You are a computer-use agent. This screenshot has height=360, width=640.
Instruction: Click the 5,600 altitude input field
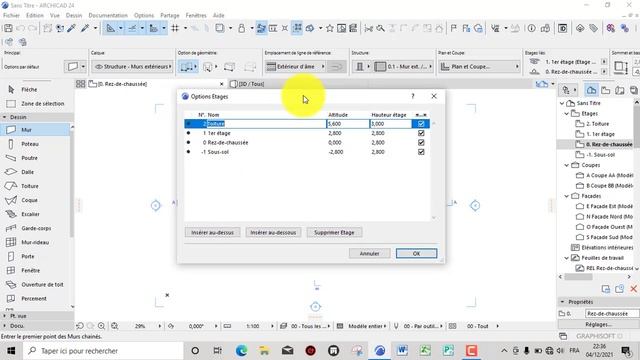[348, 124]
